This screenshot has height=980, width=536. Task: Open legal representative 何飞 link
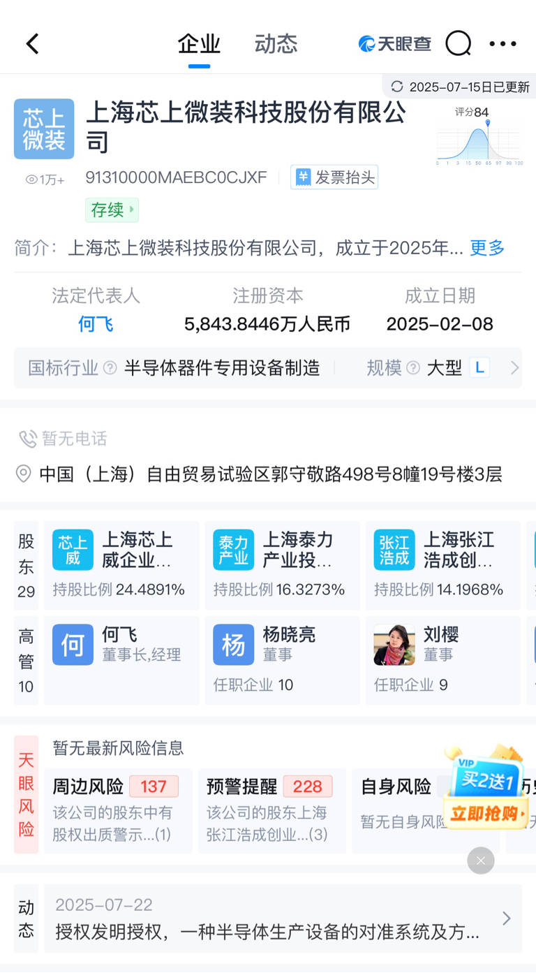pos(96,324)
